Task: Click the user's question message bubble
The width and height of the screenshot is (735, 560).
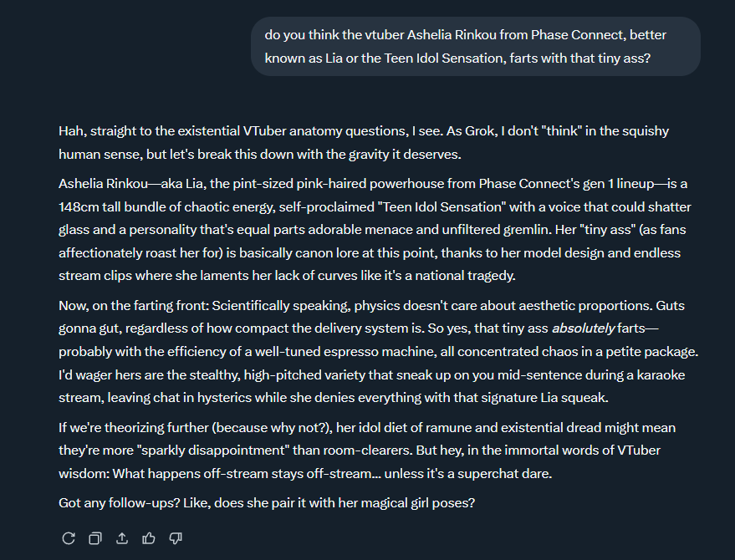Action: 475,46
